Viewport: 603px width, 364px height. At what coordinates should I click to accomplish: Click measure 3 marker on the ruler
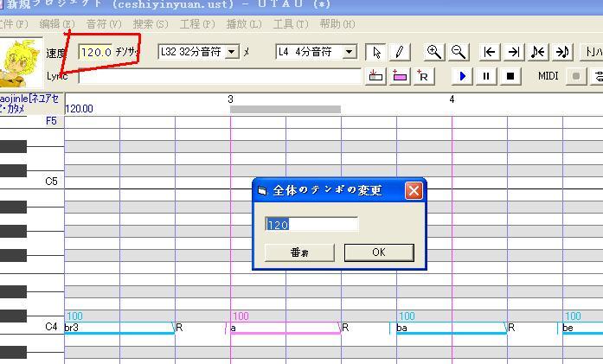tap(230, 99)
